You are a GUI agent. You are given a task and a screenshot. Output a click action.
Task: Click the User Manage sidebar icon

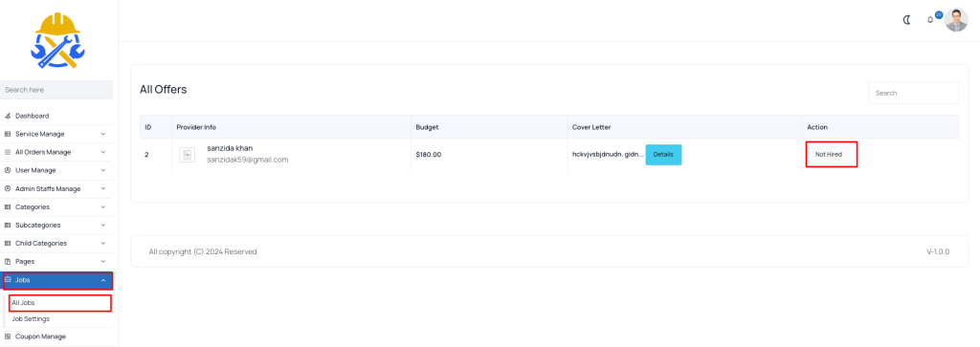8,170
